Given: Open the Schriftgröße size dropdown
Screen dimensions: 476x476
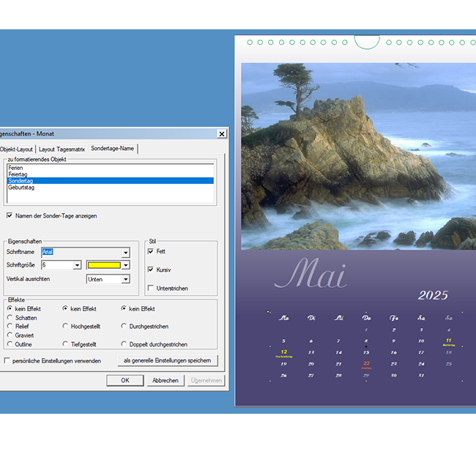Looking at the screenshot, I should (77, 265).
